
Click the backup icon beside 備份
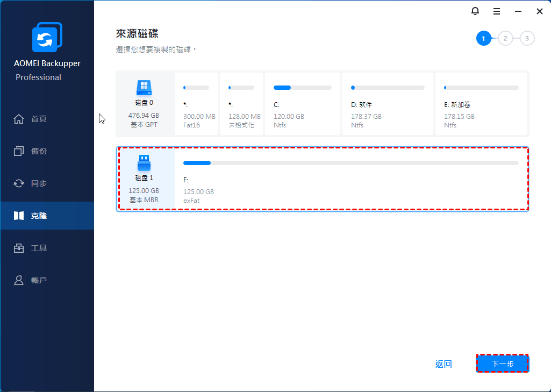19,151
